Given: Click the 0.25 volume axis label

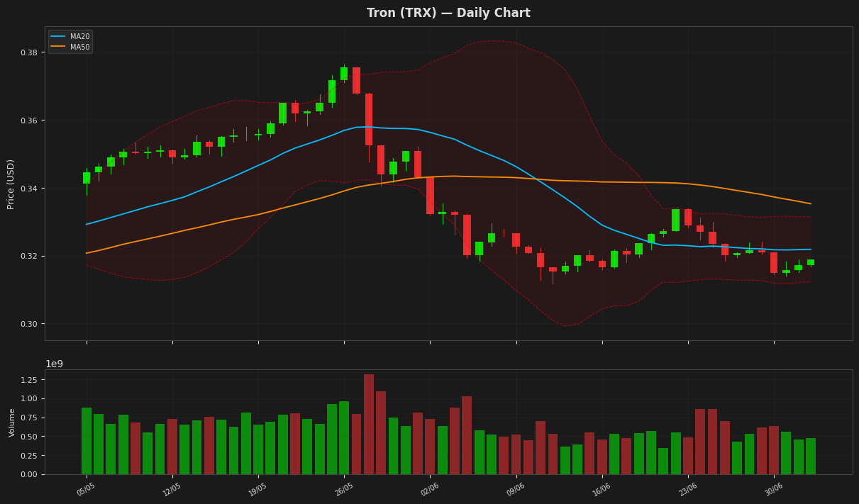Looking at the screenshot, I should coord(31,455).
